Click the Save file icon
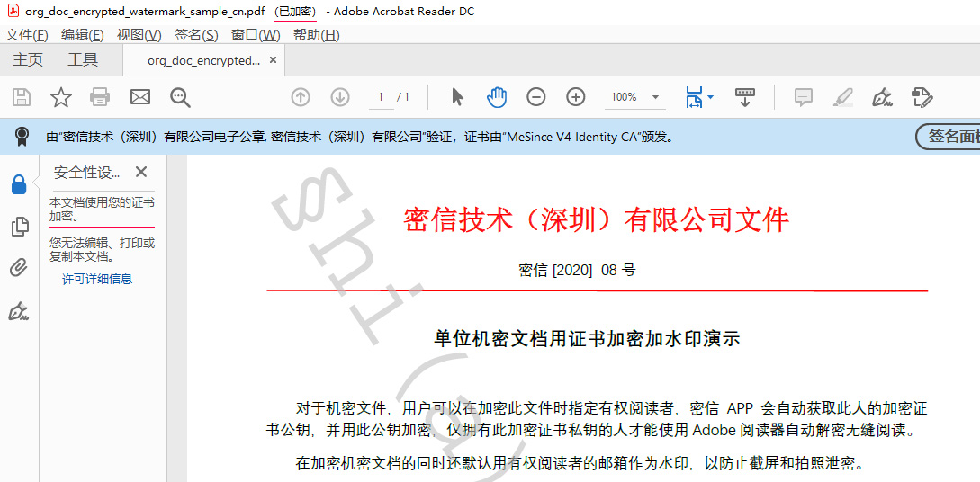The width and height of the screenshot is (980, 482). [x=22, y=97]
